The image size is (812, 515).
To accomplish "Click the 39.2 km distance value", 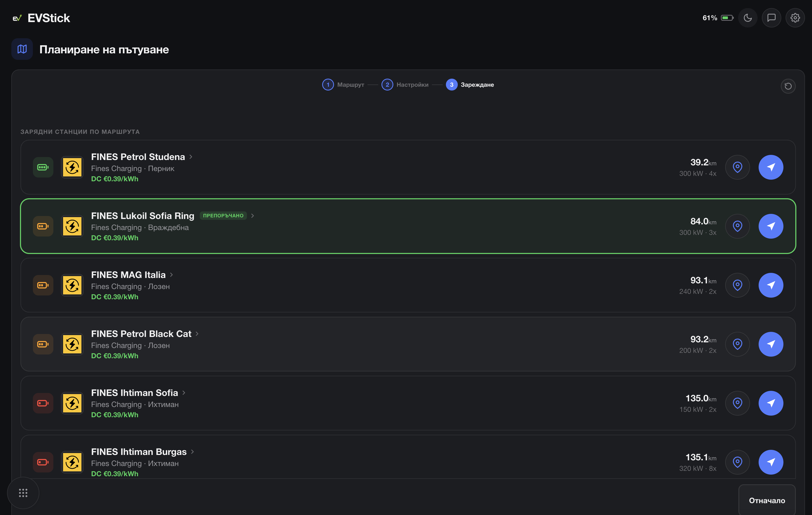I will [x=703, y=162].
